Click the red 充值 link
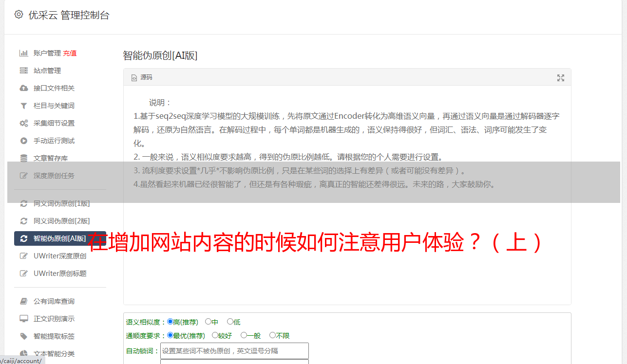Screen dimensions: 627x364 coord(70,53)
